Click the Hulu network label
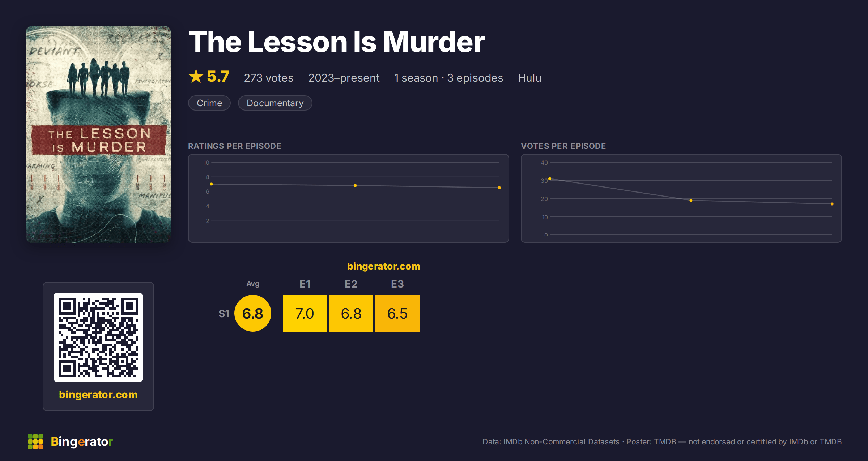The width and height of the screenshot is (868, 461). pyautogui.click(x=529, y=78)
